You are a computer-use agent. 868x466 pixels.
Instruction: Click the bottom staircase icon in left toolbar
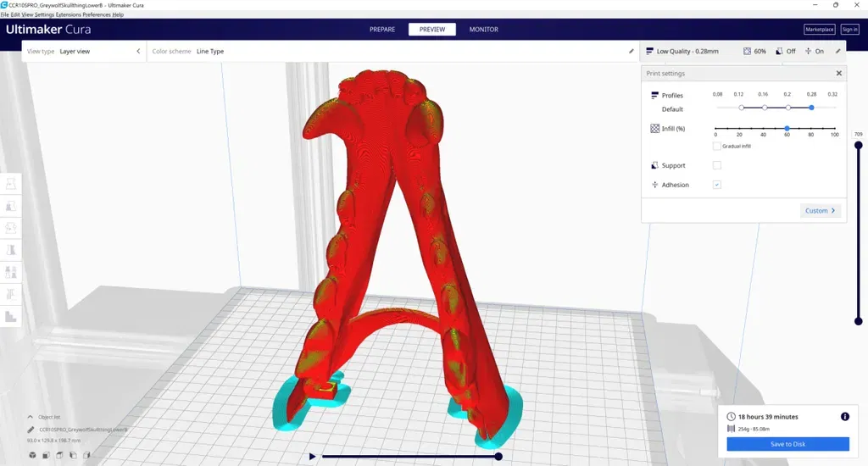pyautogui.click(x=10, y=316)
